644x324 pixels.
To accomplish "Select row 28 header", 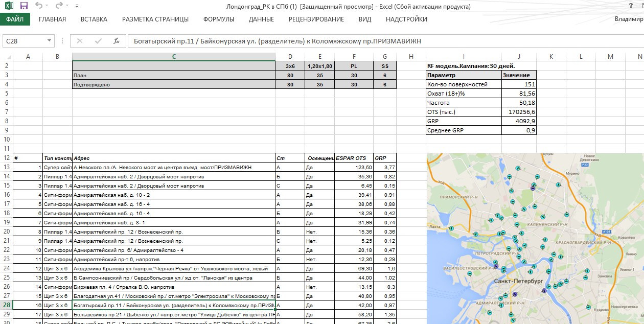I will click(6, 305).
